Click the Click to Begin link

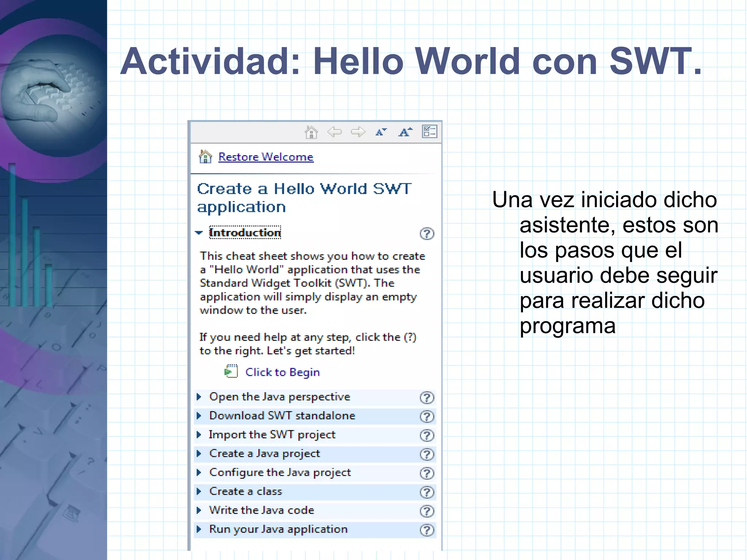coord(282,372)
